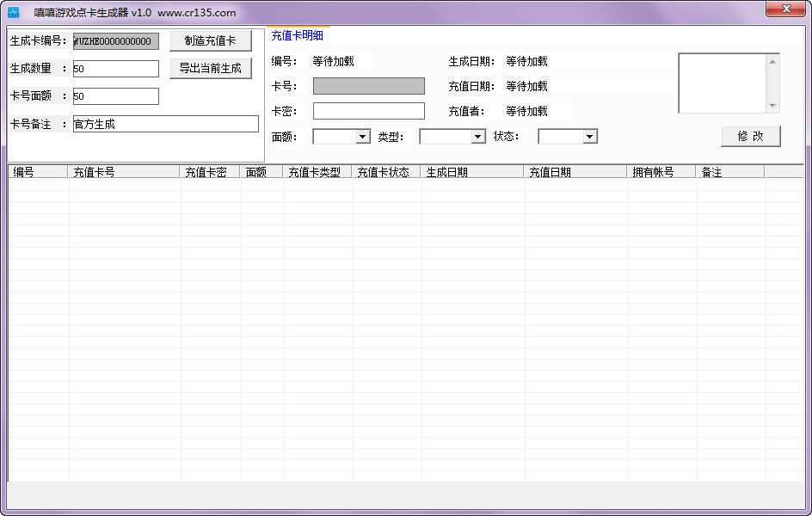Click the 备注 column header
Viewport: 812px width, 516px height.
pos(730,172)
